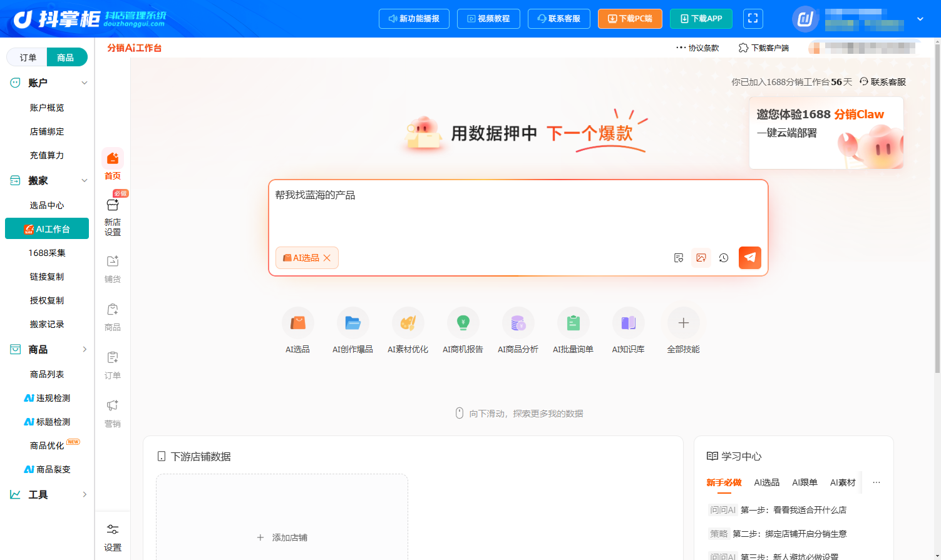Switch to the 商品 toggle tab
941x560 pixels.
[66, 58]
